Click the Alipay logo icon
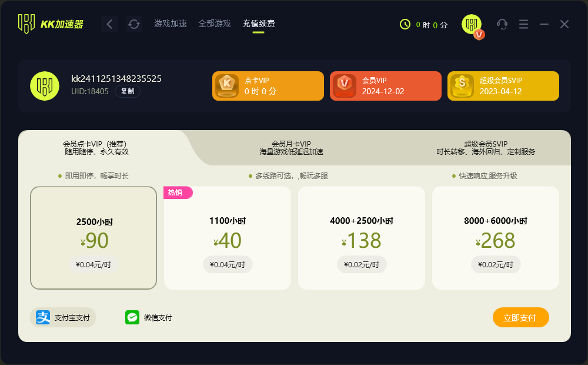 click(43, 317)
